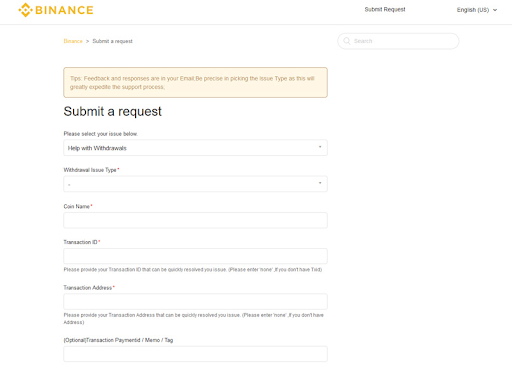The image size is (512, 371).
Task: Open the Submit Request header link
Action: (x=385, y=9)
